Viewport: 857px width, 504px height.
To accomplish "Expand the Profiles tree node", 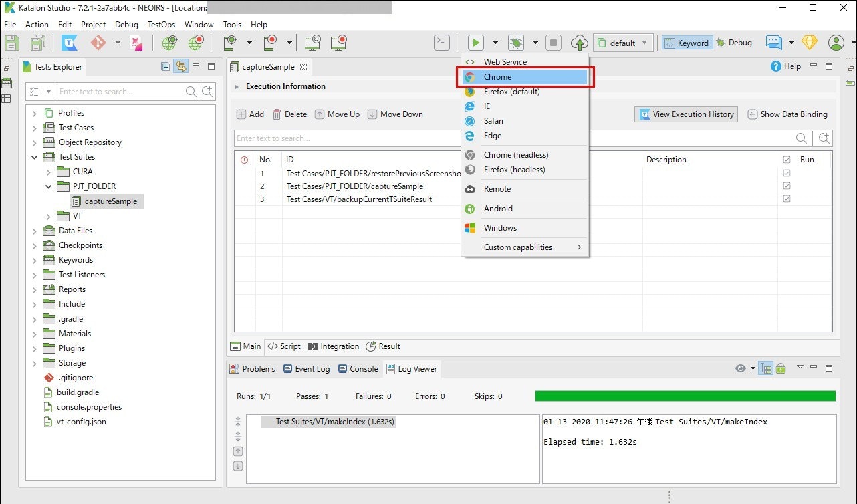I will [x=35, y=113].
